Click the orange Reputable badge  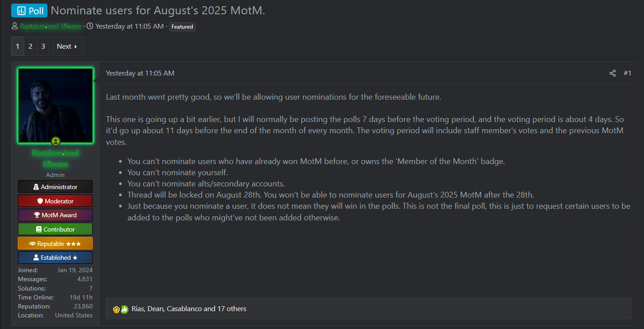click(x=55, y=244)
